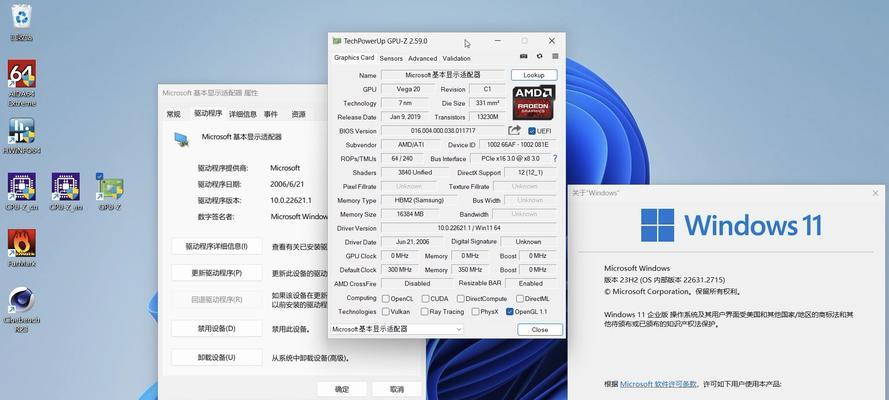The width and height of the screenshot is (889, 400).
Task: Click the 禁用设备(D) button
Action: tap(217, 328)
